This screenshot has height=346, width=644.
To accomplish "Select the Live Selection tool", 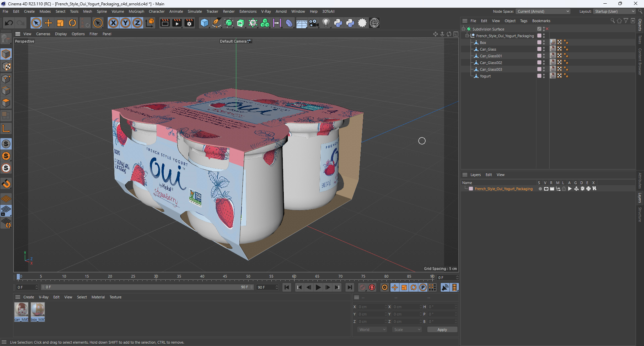I will point(36,23).
